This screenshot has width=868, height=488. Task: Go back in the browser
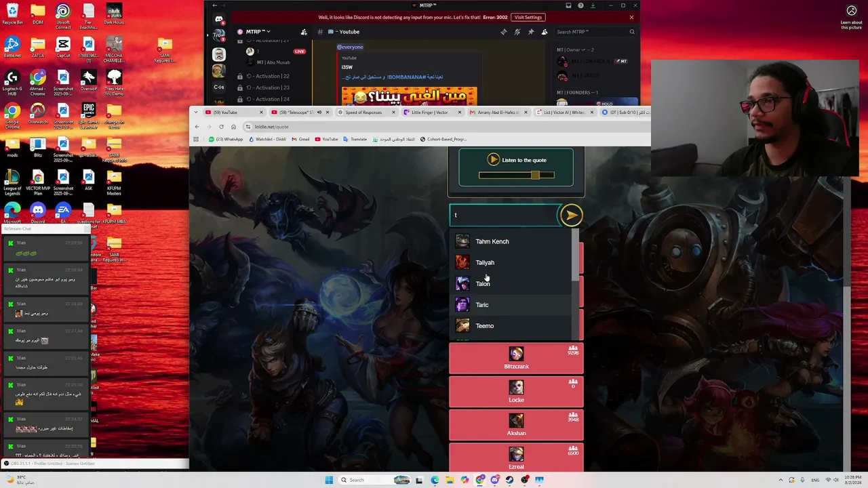[x=197, y=127]
